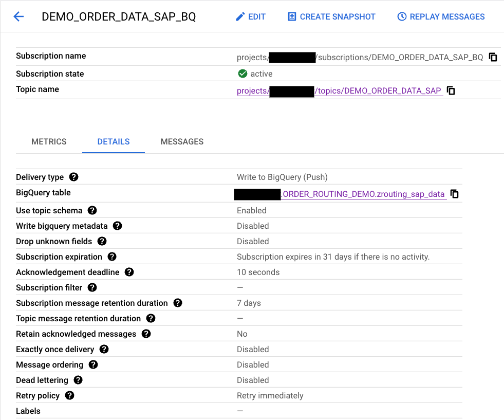Image resolution: width=504 pixels, height=420 pixels.
Task: Click the subscription expiration 31 days text
Action: coord(333,257)
